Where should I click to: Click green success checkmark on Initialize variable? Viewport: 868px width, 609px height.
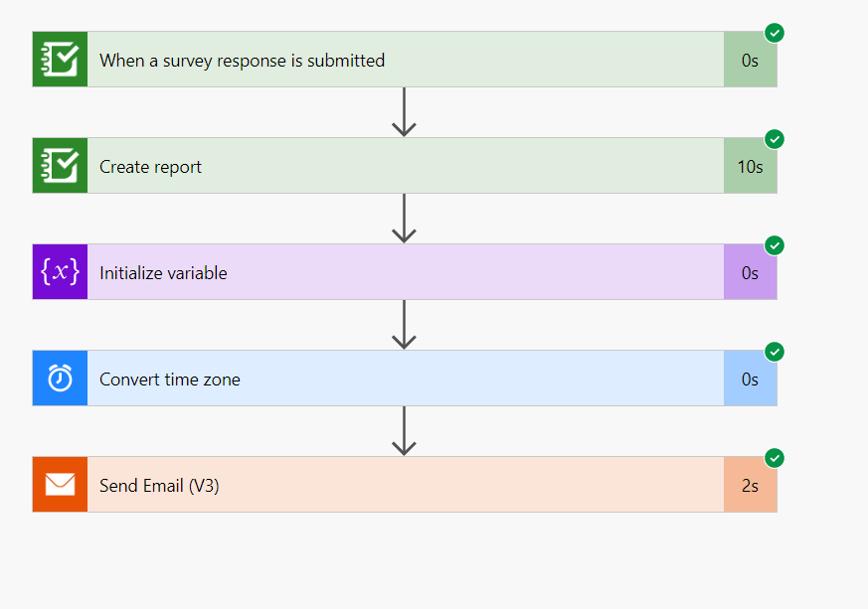[775, 245]
